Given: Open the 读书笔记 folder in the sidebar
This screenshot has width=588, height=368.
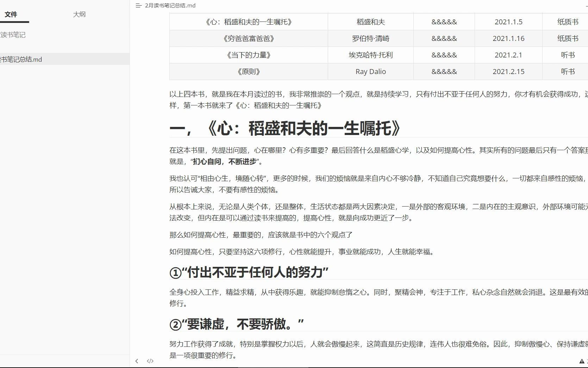Looking at the screenshot, I should click(x=13, y=35).
